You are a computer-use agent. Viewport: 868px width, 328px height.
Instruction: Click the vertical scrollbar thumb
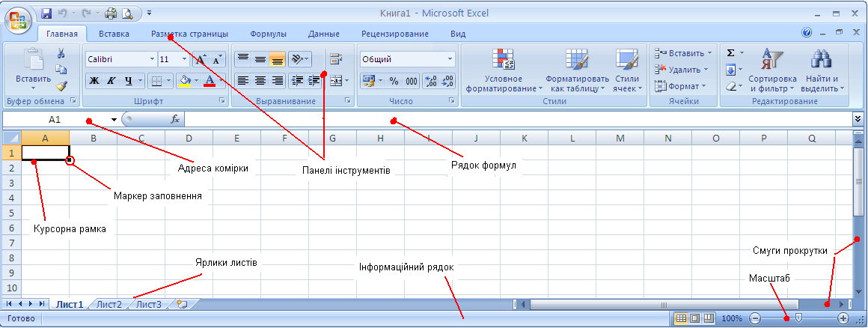[x=858, y=182]
